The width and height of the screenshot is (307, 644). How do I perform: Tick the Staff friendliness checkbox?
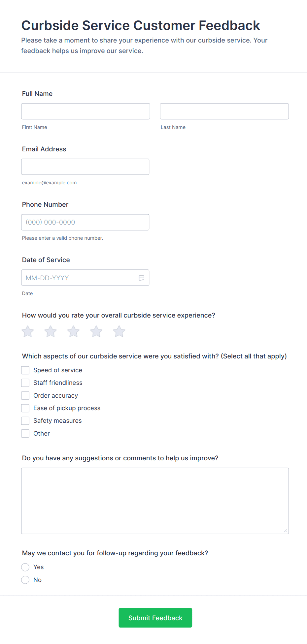[x=25, y=383]
